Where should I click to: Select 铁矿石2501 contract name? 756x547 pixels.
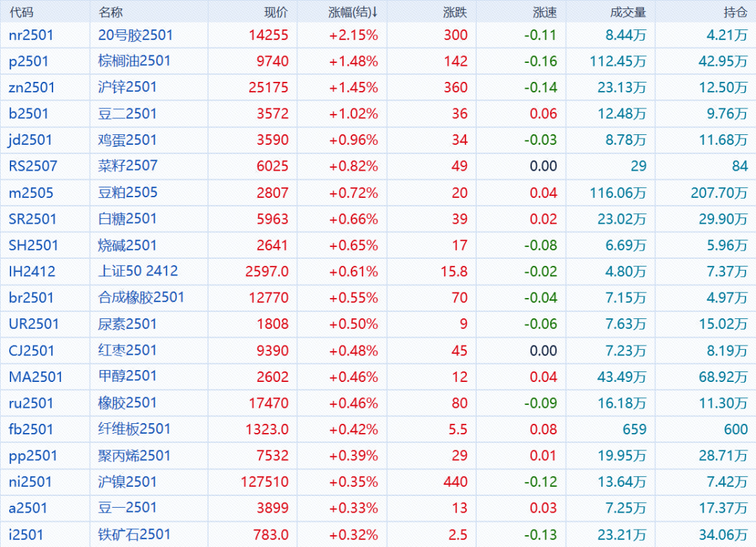pyautogui.click(x=134, y=534)
